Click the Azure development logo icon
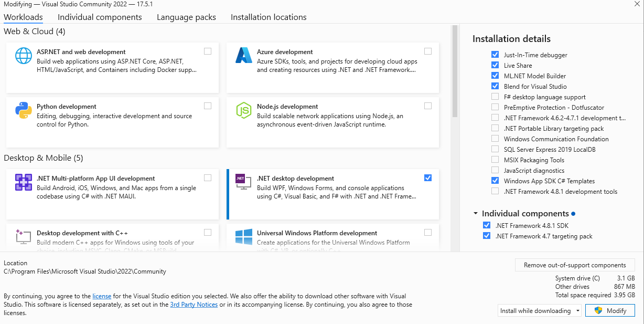 click(244, 56)
